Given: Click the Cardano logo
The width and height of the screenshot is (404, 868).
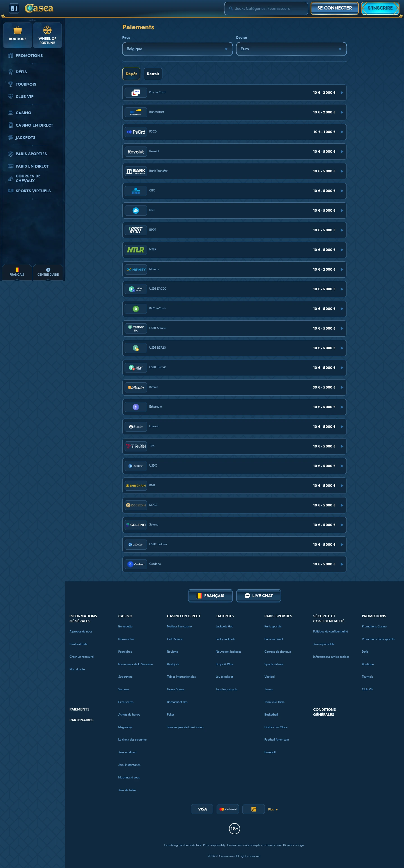Looking at the screenshot, I should tap(136, 565).
